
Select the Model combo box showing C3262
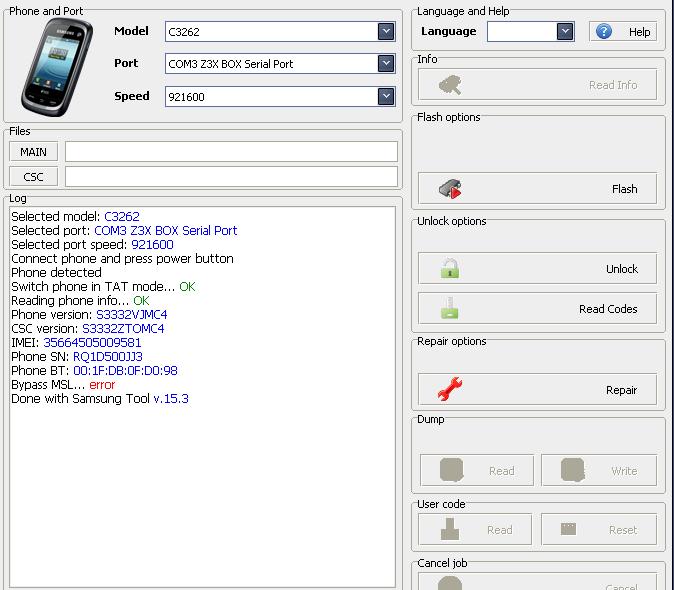click(280, 32)
